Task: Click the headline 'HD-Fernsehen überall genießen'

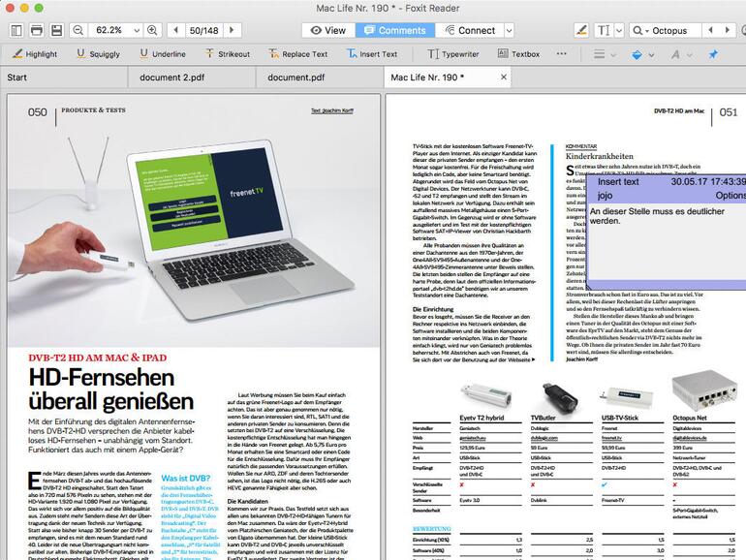Action: 110,389
